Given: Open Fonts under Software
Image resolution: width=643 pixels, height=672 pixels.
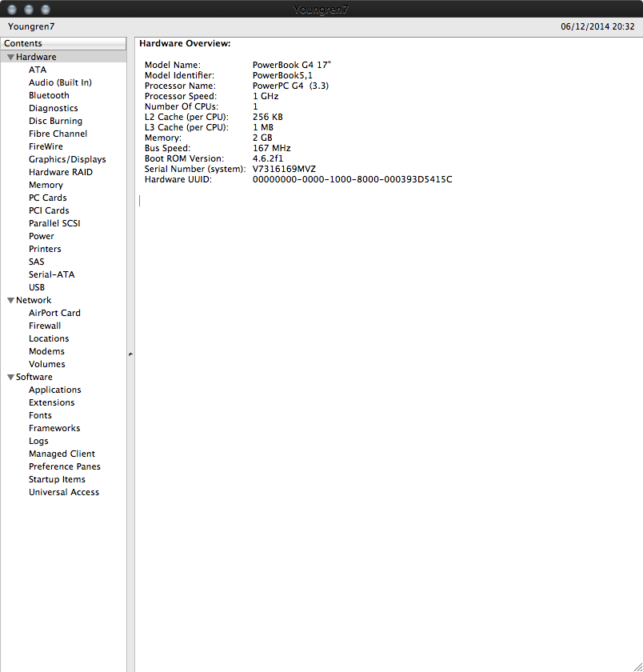Looking at the screenshot, I should click(40, 416).
